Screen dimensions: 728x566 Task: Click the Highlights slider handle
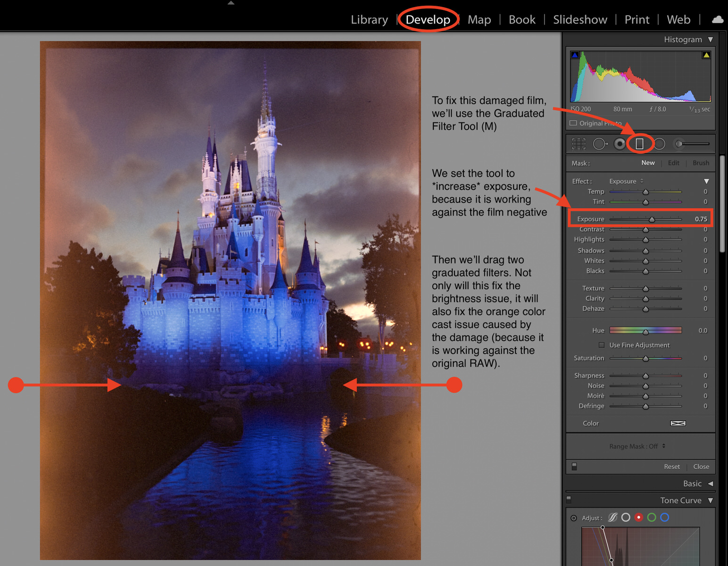tap(645, 240)
